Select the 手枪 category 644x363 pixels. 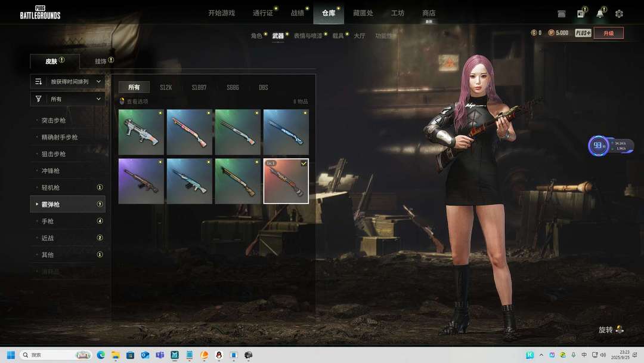click(x=68, y=221)
